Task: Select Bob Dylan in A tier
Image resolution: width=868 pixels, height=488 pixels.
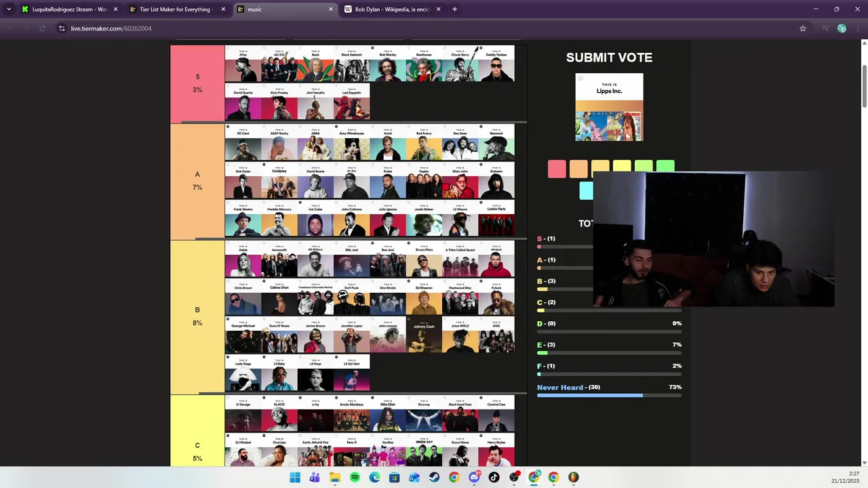Action: point(243,180)
